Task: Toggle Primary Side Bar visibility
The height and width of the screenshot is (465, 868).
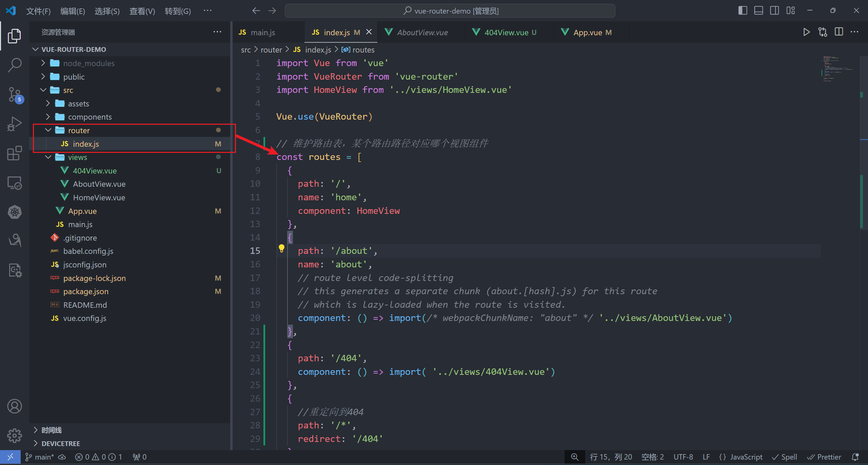Action: [743, 11]
